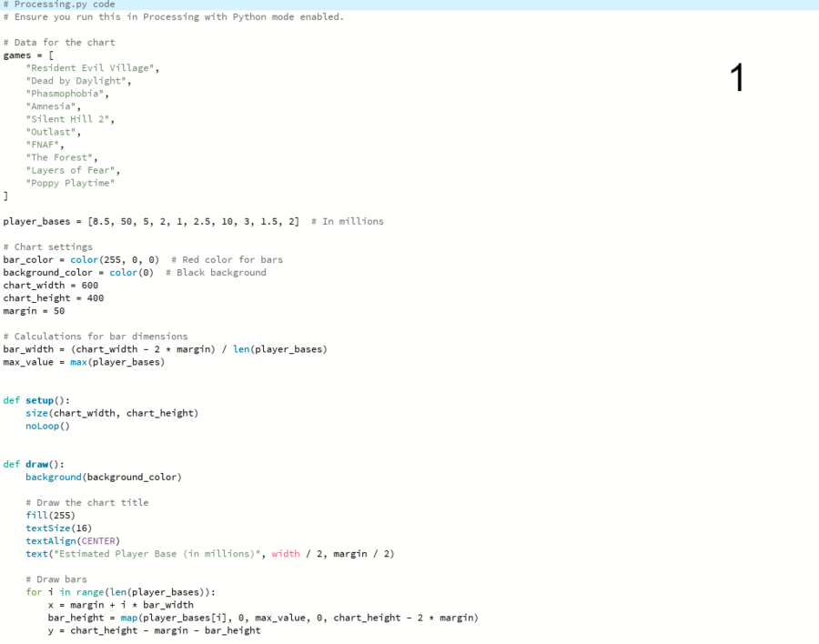
Task: Click the '# Chart settings' comment
Action: tap(48, 247)
